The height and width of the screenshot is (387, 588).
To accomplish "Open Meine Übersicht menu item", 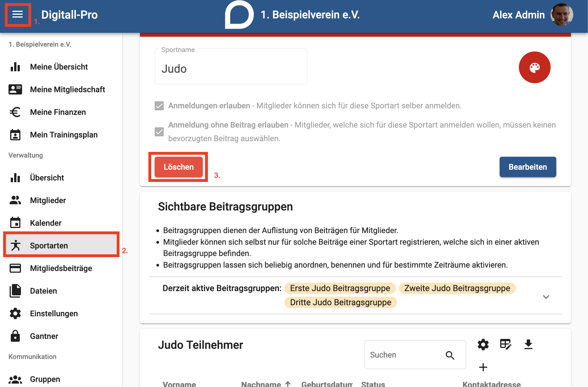I will click(61, 67).
